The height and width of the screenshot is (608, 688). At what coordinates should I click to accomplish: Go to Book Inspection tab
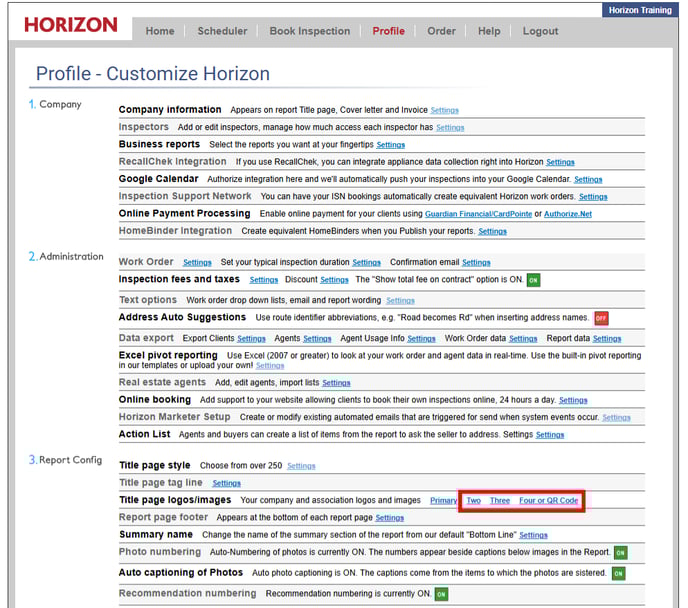point(310,31)
